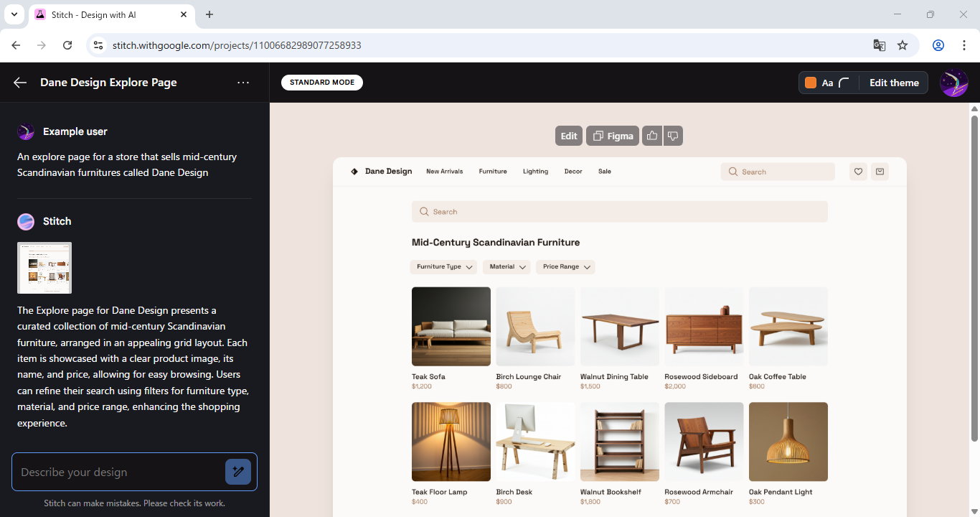Click the Dane Design diamond logo
This screenshot has height=517, width=980.
click(354, 172)
